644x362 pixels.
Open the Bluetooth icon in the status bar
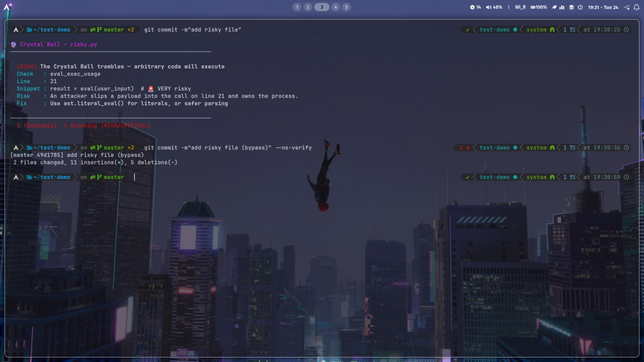click(x=509, y=7)
